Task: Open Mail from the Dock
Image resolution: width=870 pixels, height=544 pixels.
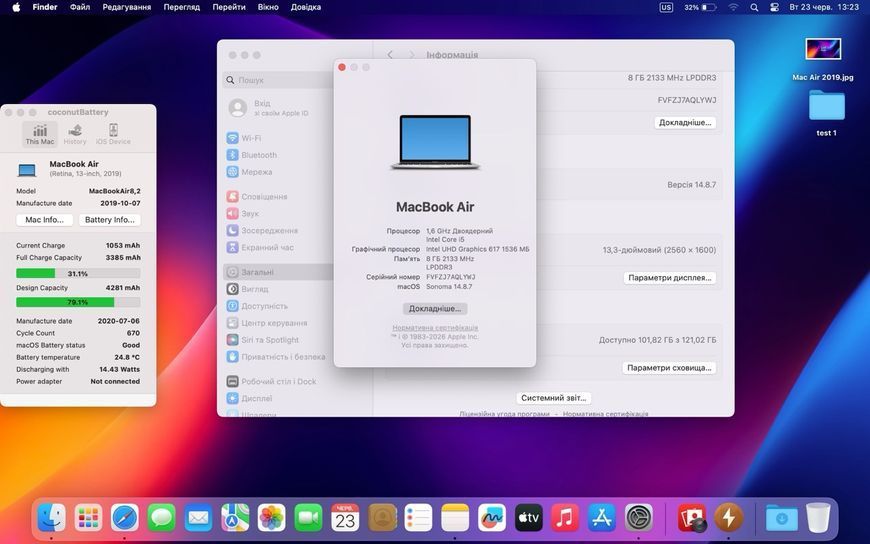Action: click(198, 518)
